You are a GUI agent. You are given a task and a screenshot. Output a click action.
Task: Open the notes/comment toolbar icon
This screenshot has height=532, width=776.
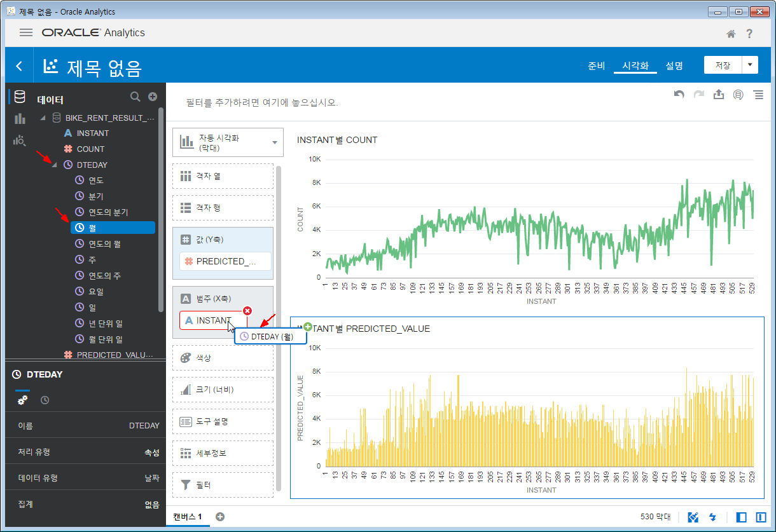pos(738,95)
